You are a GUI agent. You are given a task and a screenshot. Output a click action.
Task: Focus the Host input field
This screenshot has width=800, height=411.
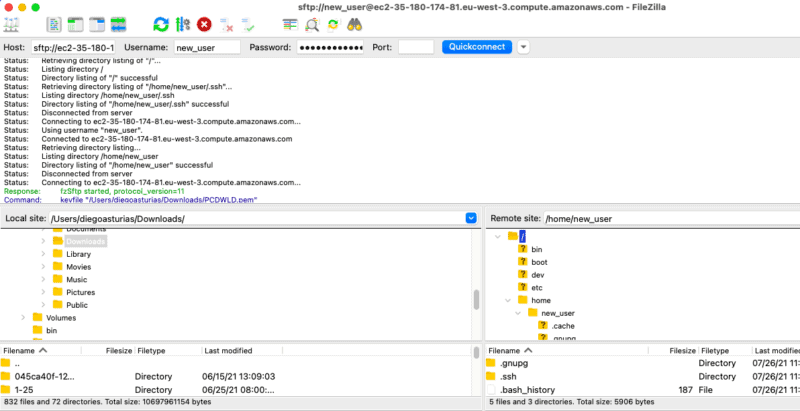[73, 47]
